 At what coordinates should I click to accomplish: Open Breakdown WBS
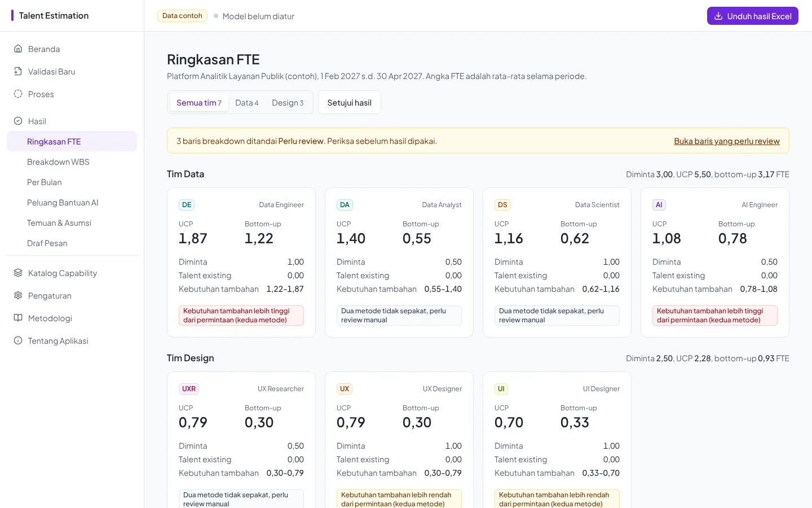click(72, 161)
